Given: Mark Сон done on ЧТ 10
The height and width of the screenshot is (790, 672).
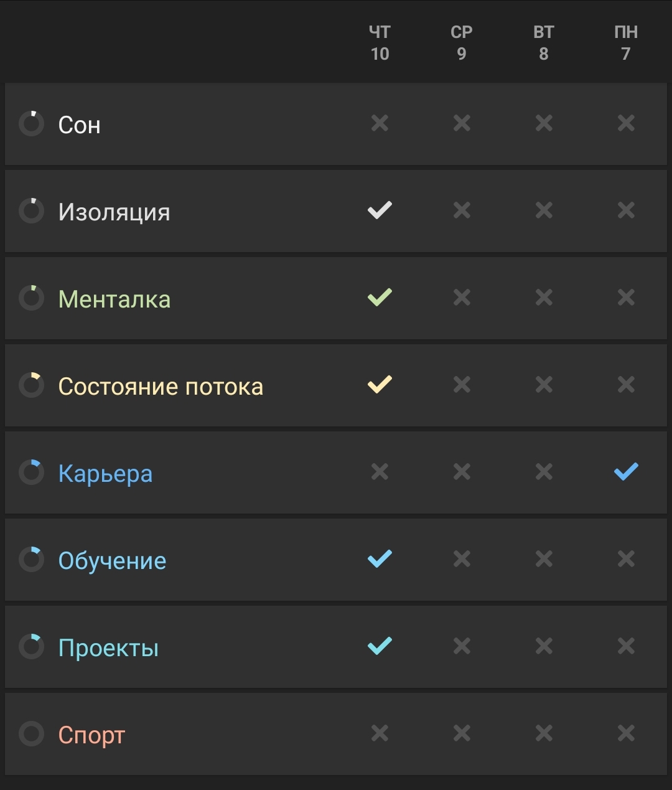Looking at the screenshot, I should (380, 123).
